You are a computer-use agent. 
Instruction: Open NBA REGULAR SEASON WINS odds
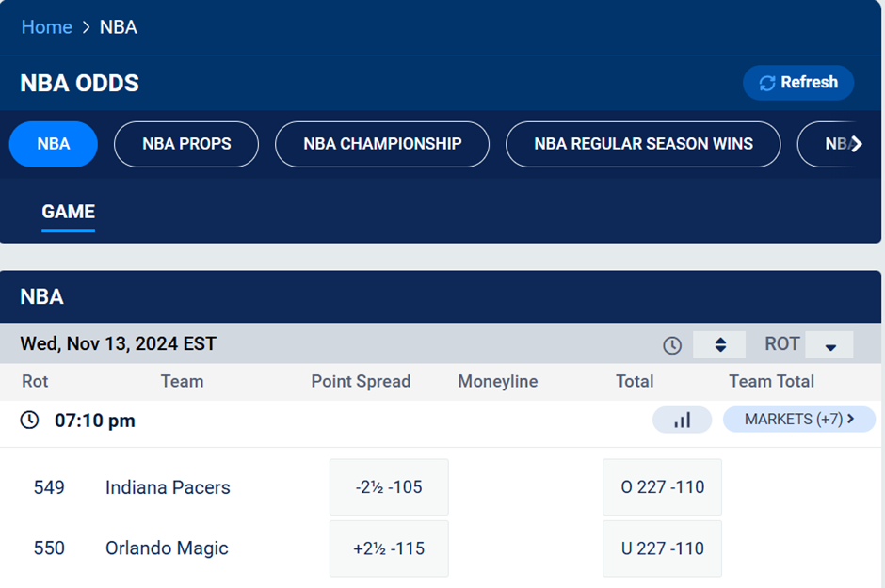643,143
